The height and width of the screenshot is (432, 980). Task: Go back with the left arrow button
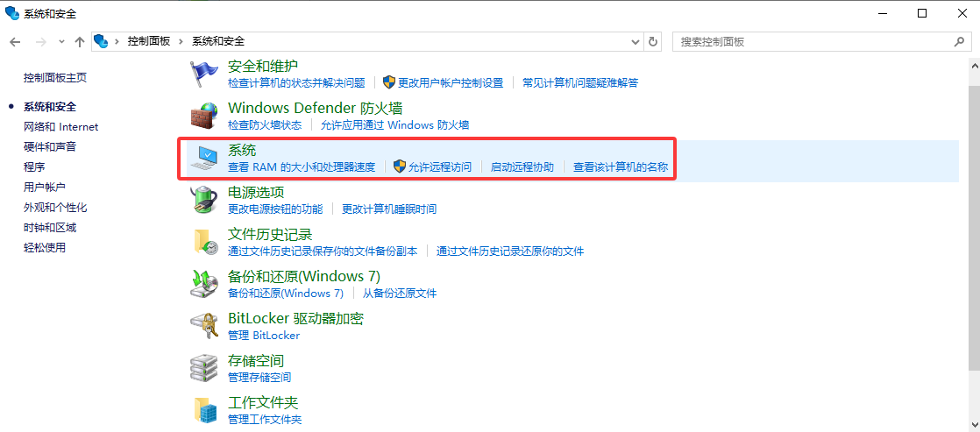click(16, 42)
